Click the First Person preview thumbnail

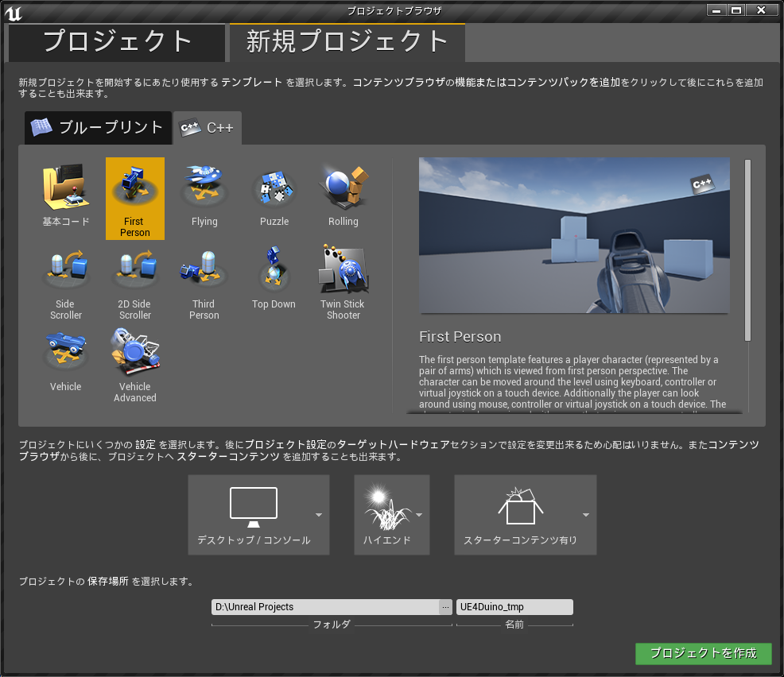pos(574,235)
